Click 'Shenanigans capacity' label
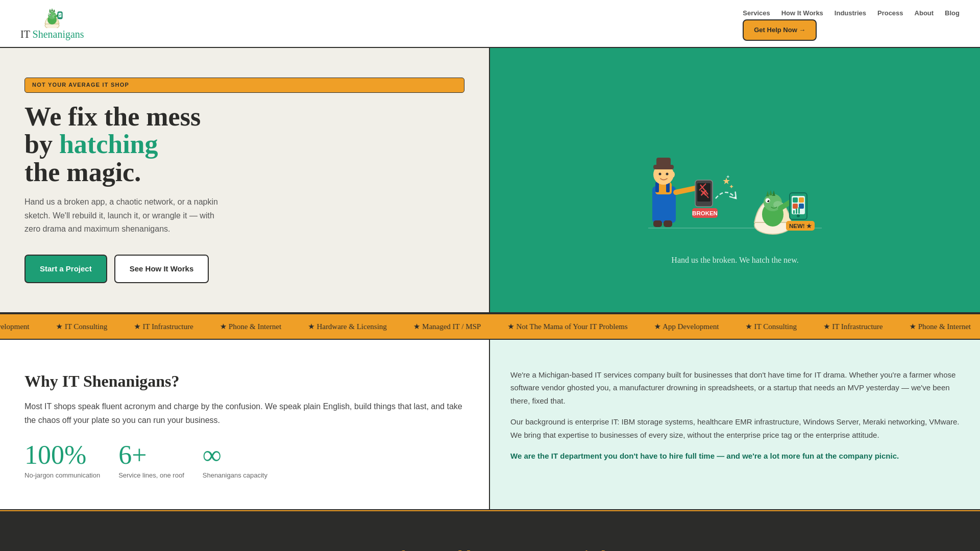Image resolution: width=980 pixels, height=551 pixels. [235, 475]
